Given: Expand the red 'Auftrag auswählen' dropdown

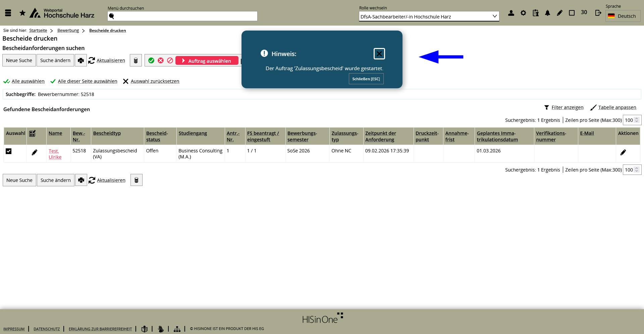Looking at the screenshot, I should coord(207,61).
